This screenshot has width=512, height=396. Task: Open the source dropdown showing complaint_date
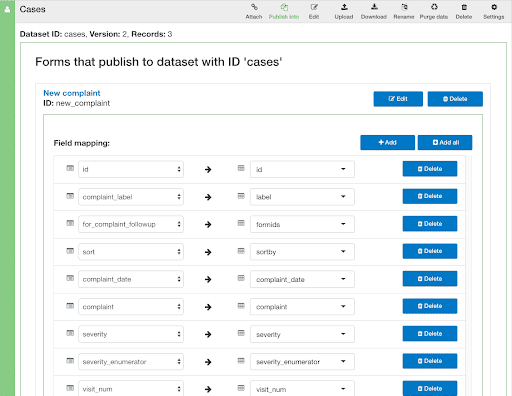click(x=131, y=279)
